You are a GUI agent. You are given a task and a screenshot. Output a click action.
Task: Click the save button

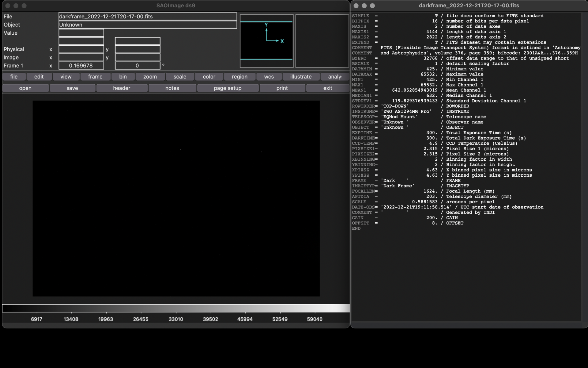pyautogui.click(x=72, y=88)
